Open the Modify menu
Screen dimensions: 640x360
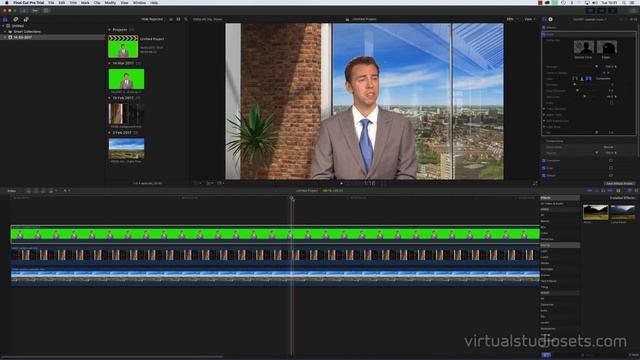click(110, 2)
